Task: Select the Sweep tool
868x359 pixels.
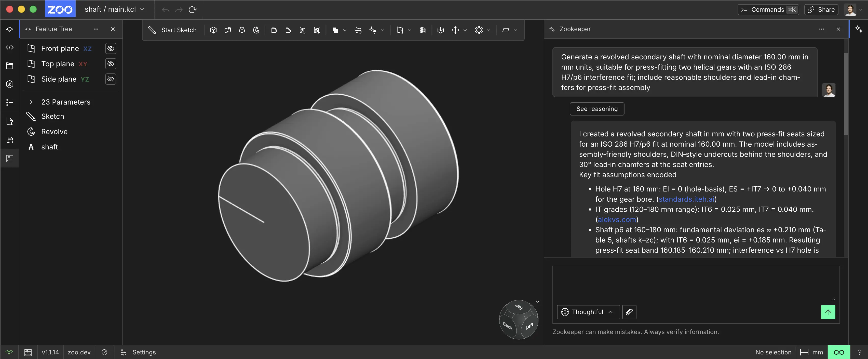Action: pyautogui.click(x=228, y=30)
